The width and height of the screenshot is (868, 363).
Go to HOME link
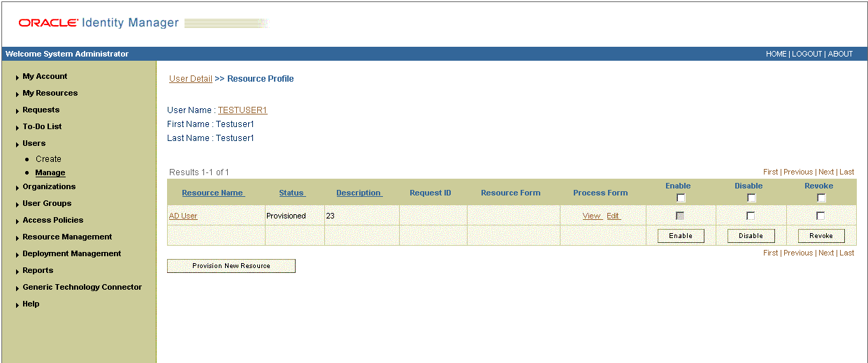[x=776, y=54]
